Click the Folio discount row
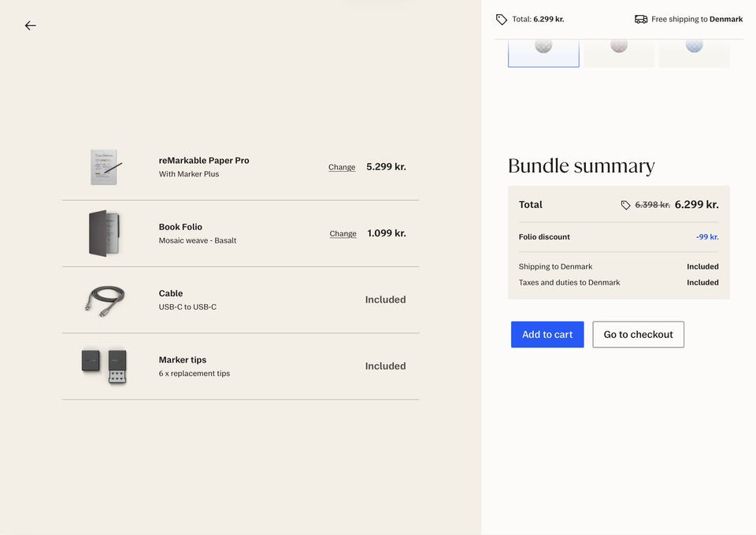The height and width of the screenshot is (535, 756). click(618, 237)
